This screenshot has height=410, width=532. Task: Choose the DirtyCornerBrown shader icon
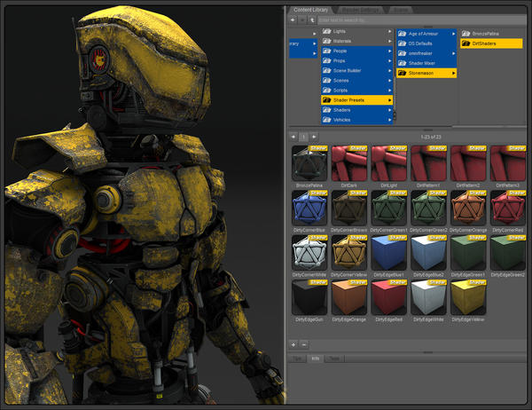(x=349, y=208)
